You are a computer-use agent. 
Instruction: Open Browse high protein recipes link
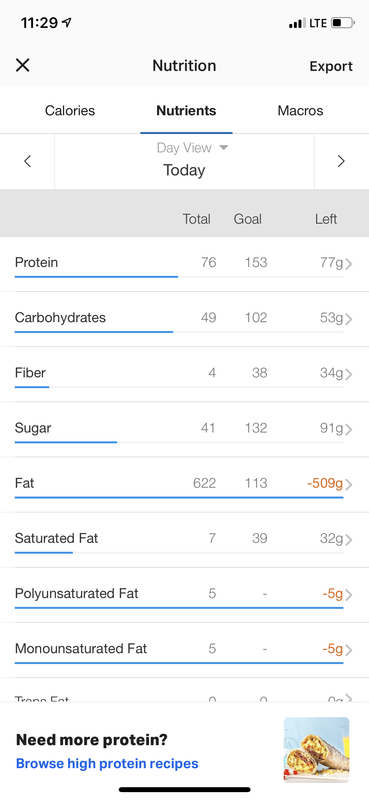[107, 763]
